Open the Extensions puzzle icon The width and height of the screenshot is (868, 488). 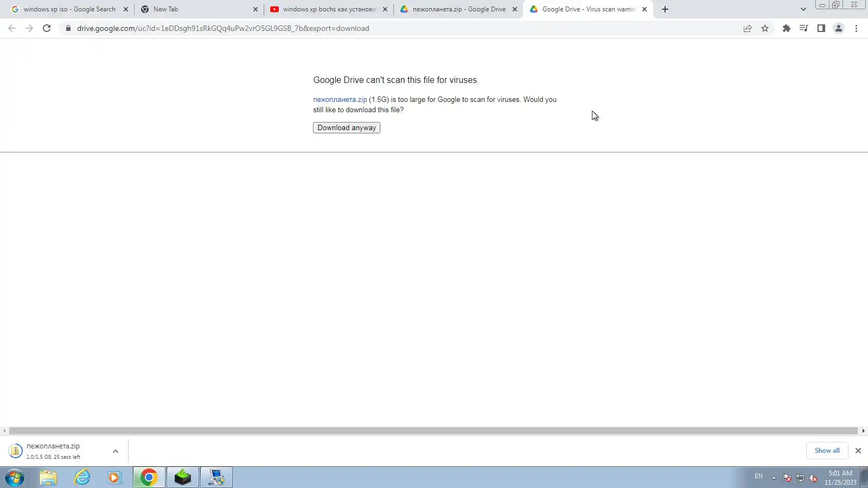(x=787, y=28)
